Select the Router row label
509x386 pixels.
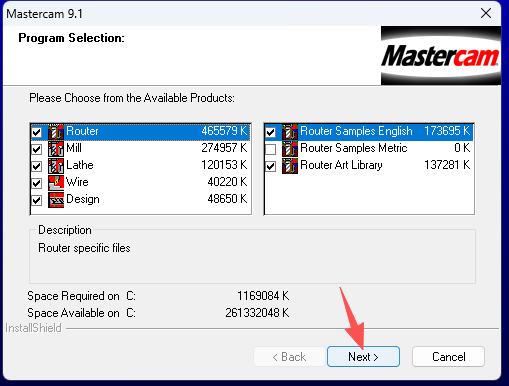click(82, 131)
